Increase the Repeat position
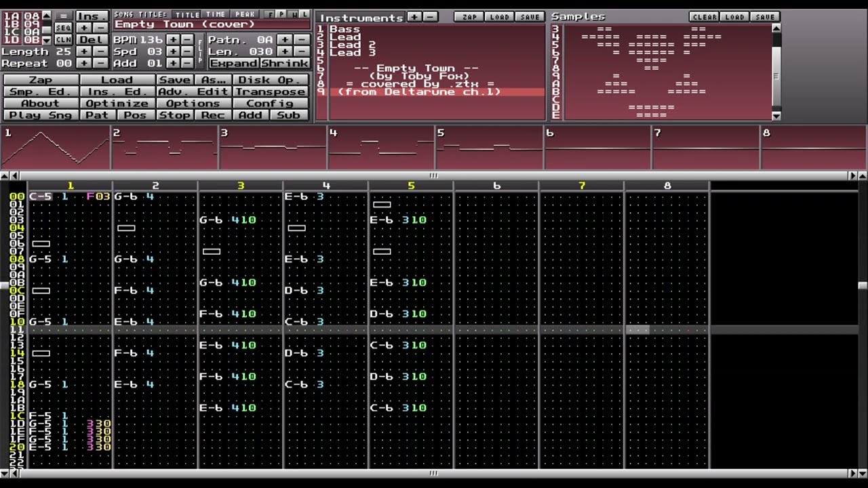Image resolution: width=868 pixels, height=488 pixels. pyautogui.click(x=83, y=63)
